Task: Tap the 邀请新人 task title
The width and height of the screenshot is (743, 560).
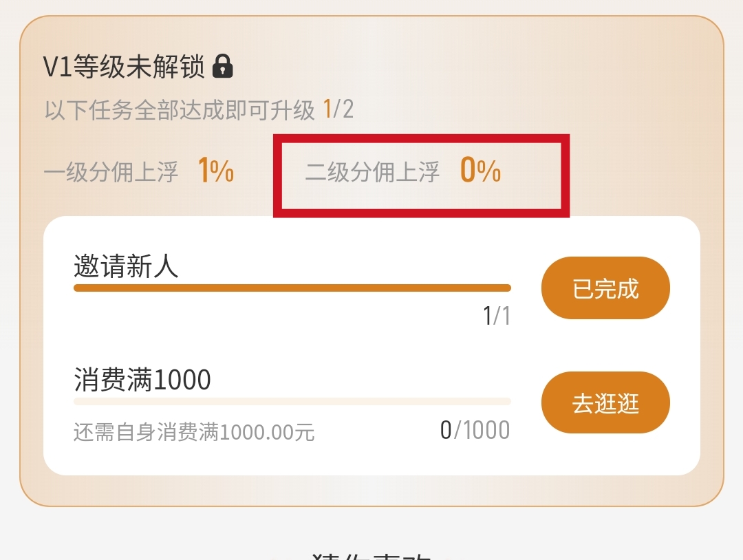Action: [126, 266]
